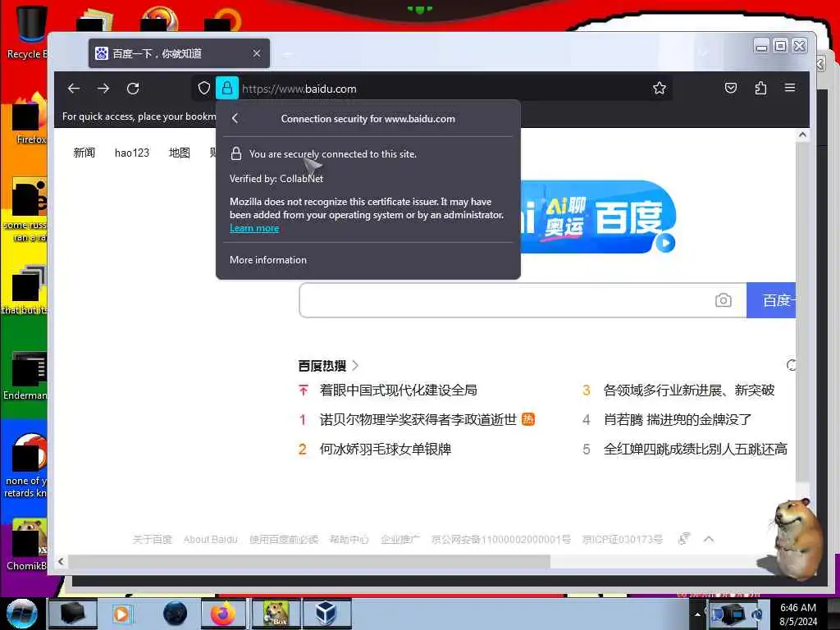
Task: Open the media player taskbar icon
Action: (123, 614)
